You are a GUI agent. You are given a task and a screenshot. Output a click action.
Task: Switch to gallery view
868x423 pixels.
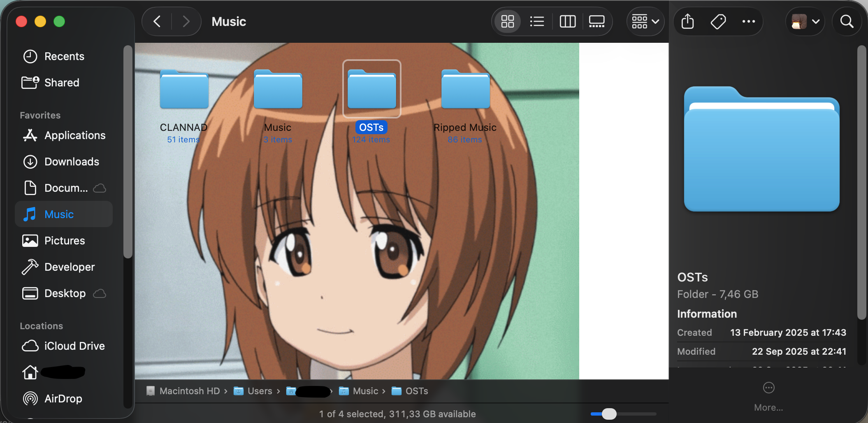[x=597, y=21]
